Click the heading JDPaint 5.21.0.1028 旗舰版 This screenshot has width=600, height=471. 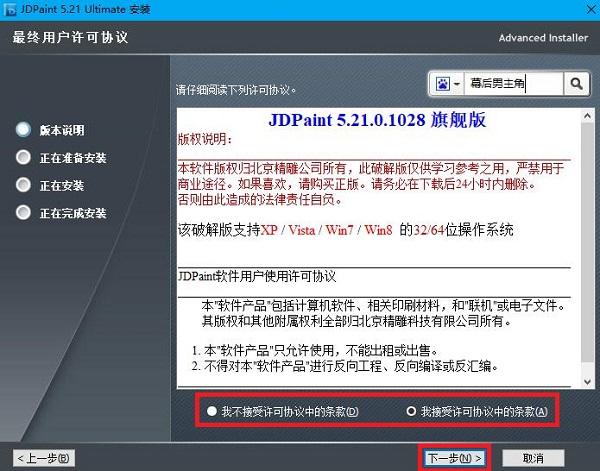click(x=377, y=120)
